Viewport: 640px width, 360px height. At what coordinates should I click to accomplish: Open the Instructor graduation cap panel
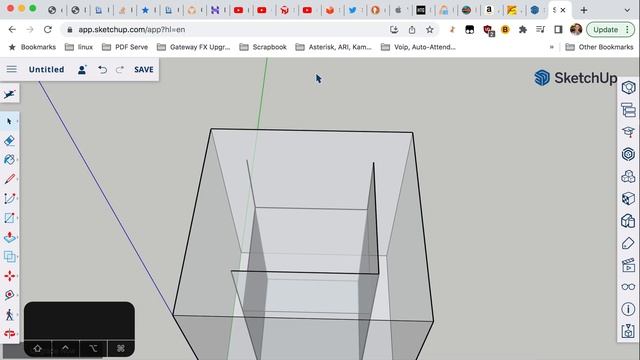[x=629, y=132]
